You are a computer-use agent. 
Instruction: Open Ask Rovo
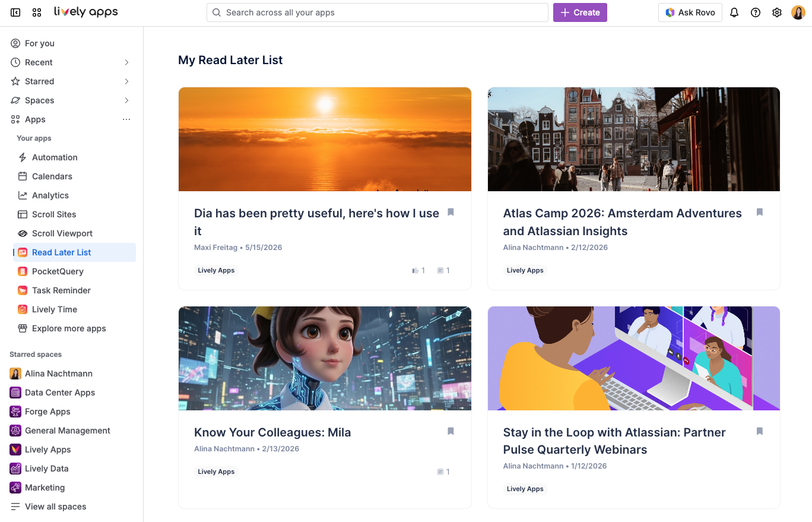coord(690,12)
